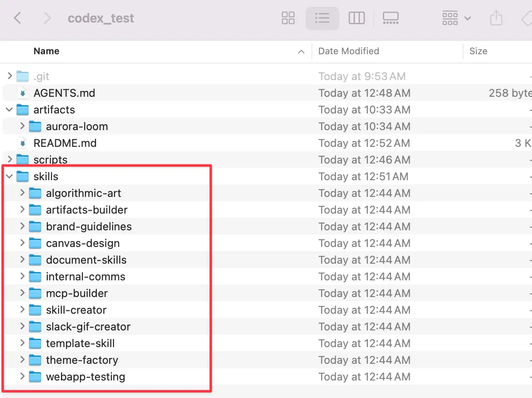
Task: Switch to gallery view
Action: pos(391,18)
